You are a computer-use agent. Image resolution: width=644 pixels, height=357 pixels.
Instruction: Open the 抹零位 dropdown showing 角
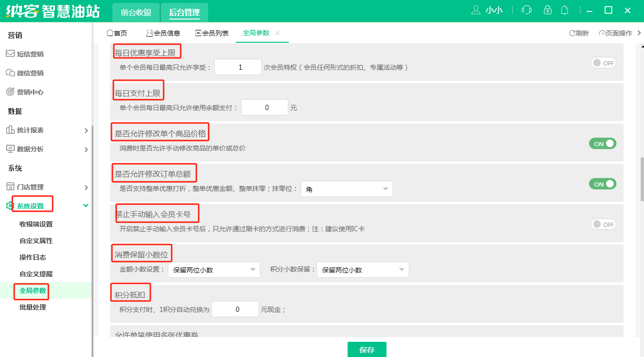click(347, 189)
